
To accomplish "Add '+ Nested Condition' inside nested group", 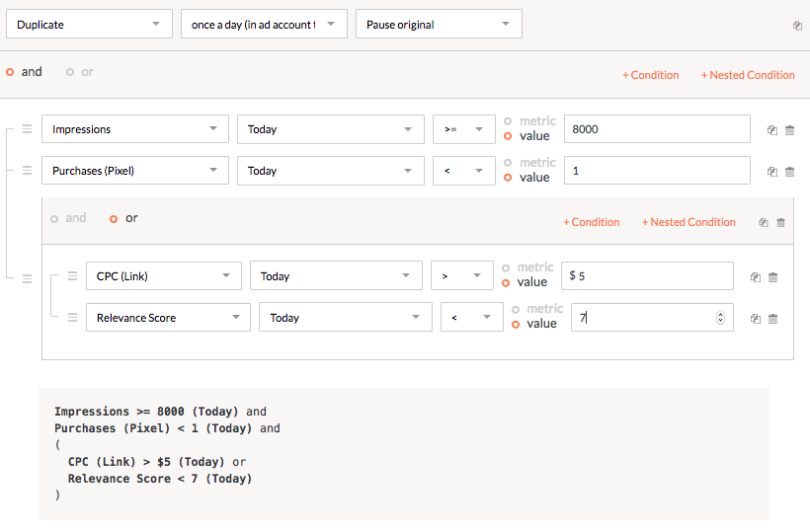I will (x=688, y=222).
